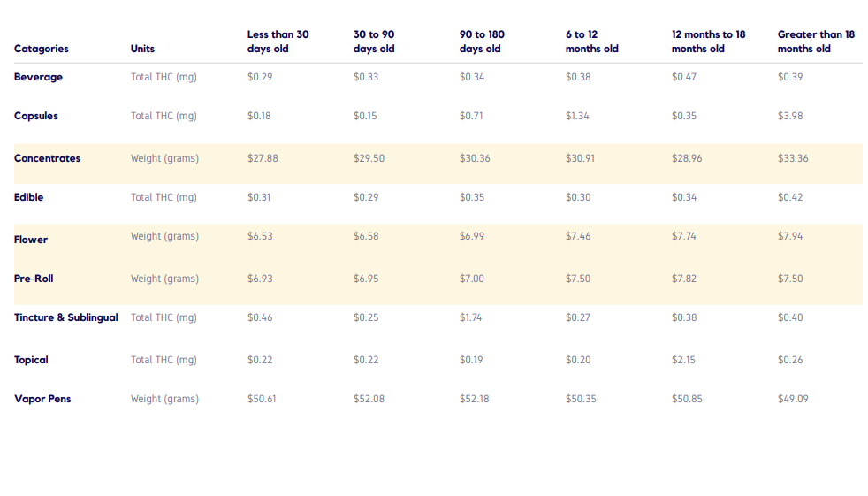Click the 30 to 90 days old header
The width and height of the screenshot is (868, 496).
[374, 42]
